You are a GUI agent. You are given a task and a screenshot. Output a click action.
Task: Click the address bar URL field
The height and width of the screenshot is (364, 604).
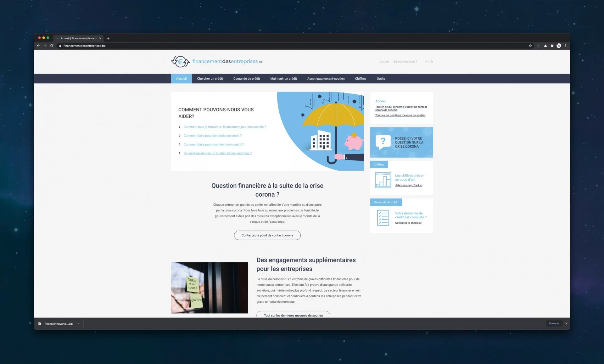293,46
